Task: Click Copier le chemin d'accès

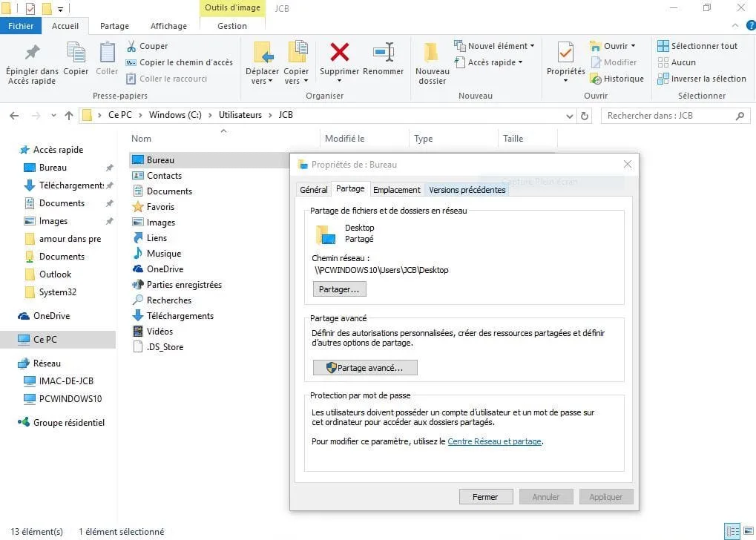Action: pos(179,62)
